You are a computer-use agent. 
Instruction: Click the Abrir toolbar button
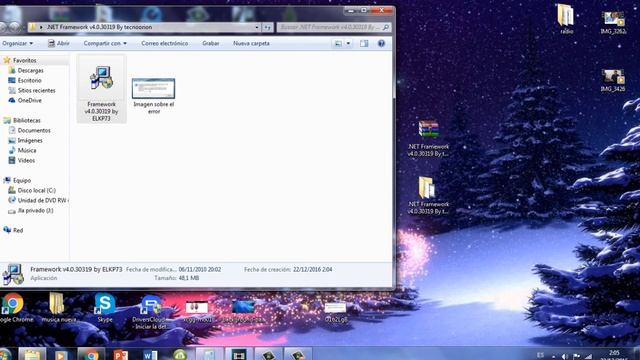click(59, 43)
